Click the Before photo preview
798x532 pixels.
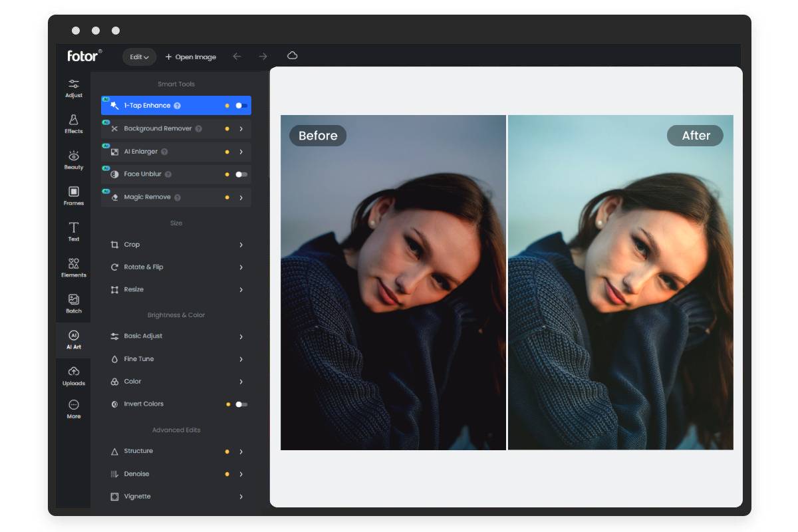click(x=393, y=283)
